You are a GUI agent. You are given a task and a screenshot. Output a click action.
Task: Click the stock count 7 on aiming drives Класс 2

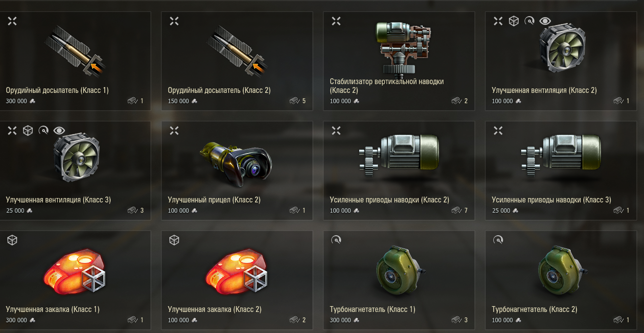point(466,211)
